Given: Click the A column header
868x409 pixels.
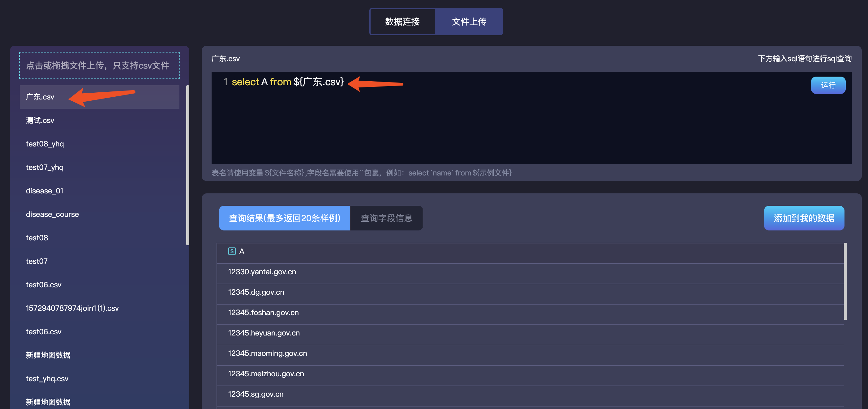Looking at the screenshot, I should [x=242, y=251].
